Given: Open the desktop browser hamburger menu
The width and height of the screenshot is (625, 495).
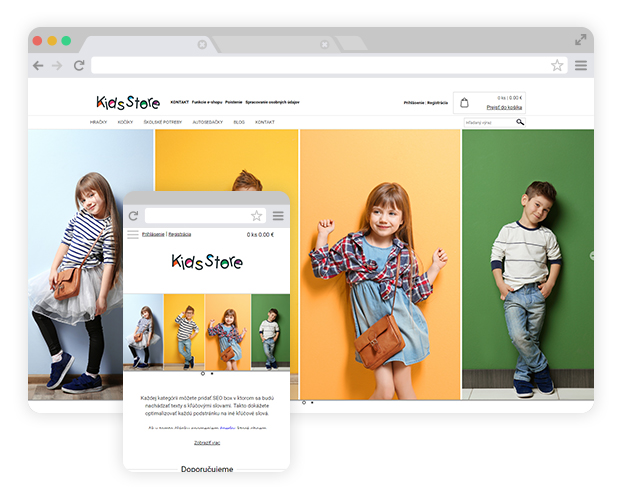Looking at the screenshot, I should point(580,66).
